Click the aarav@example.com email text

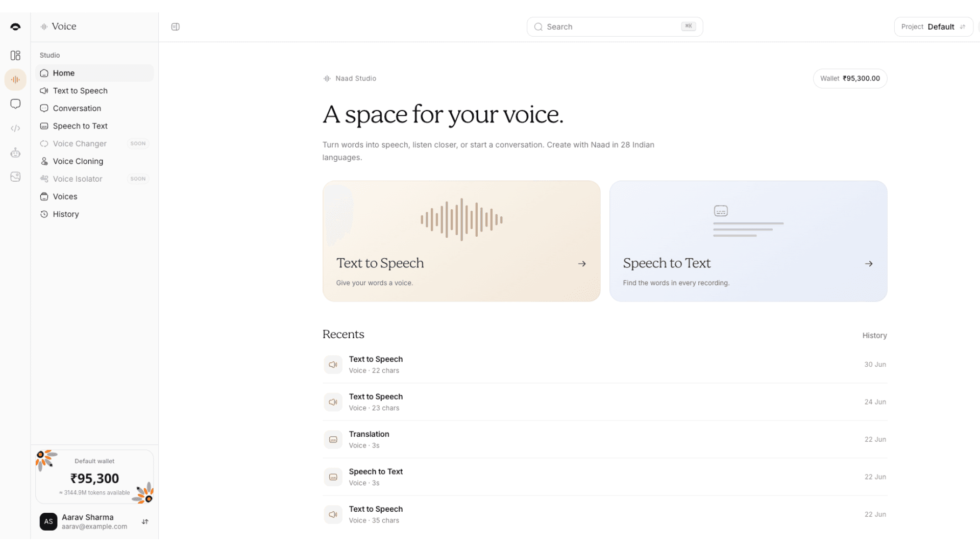[x=94, y=527]
